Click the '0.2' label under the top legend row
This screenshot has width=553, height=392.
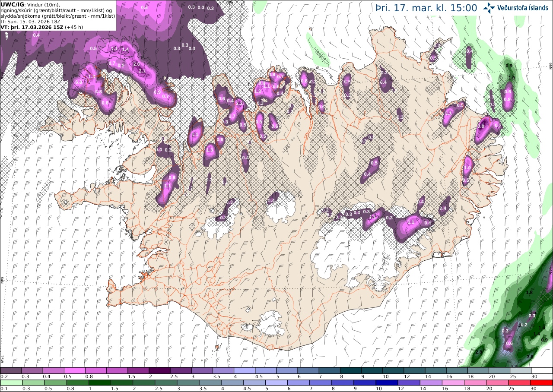(3, 376)
